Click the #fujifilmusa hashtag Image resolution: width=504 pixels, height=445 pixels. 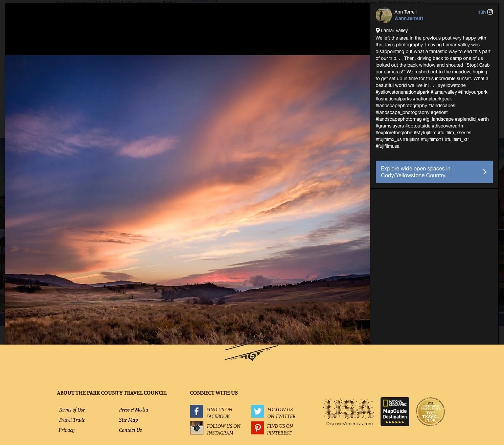point(387,146)
